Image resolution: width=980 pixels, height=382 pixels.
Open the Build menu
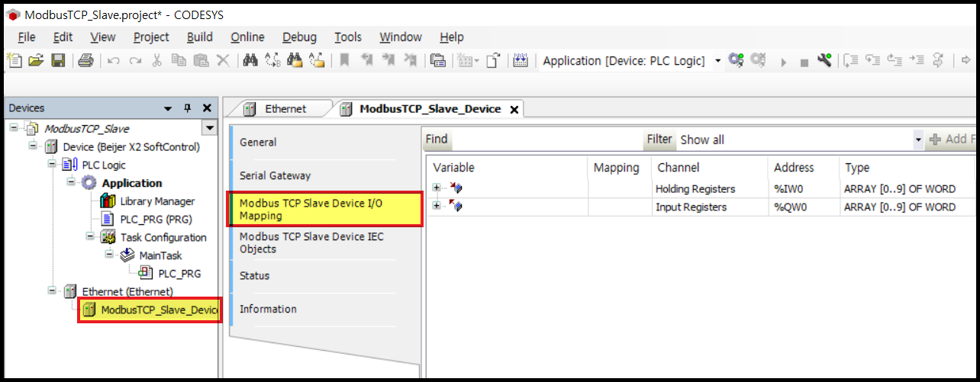(200, 37)
